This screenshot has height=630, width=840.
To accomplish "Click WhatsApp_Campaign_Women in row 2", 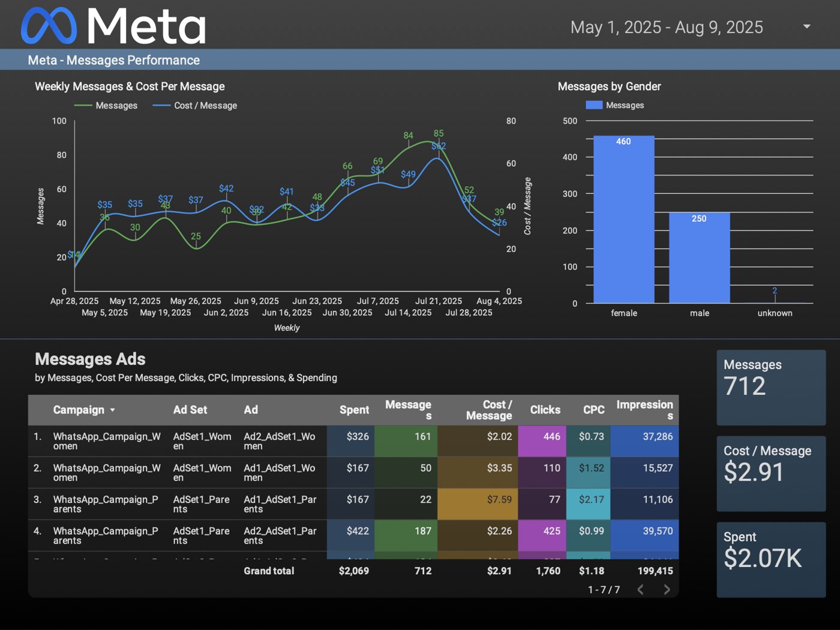I will (x=107, y=473).
